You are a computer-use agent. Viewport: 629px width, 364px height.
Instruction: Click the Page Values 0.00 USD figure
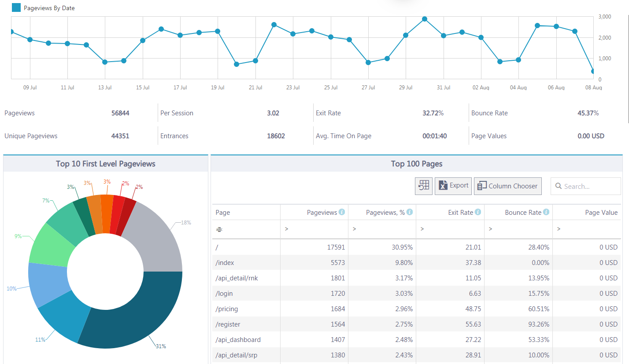[x=591, y=136]
